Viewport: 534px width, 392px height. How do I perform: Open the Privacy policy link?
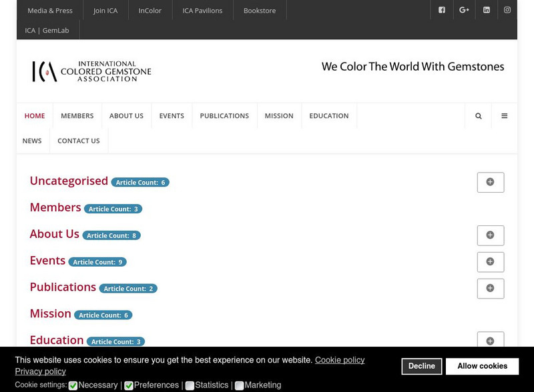point(41,371)
